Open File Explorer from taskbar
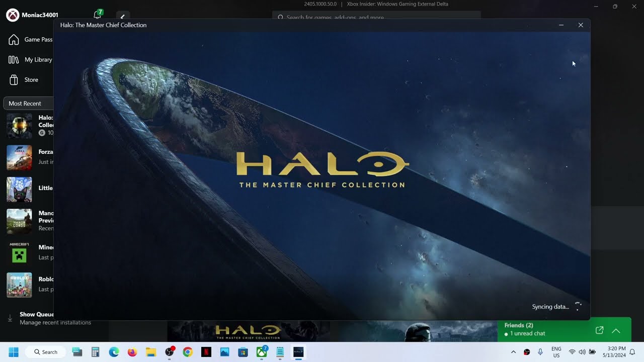The image size is (644, 362). (150, 352)
